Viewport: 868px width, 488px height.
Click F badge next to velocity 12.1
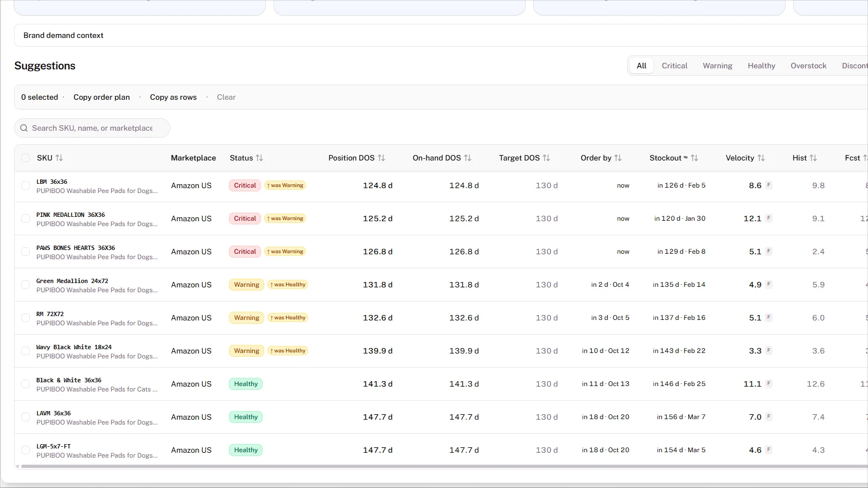769,219
